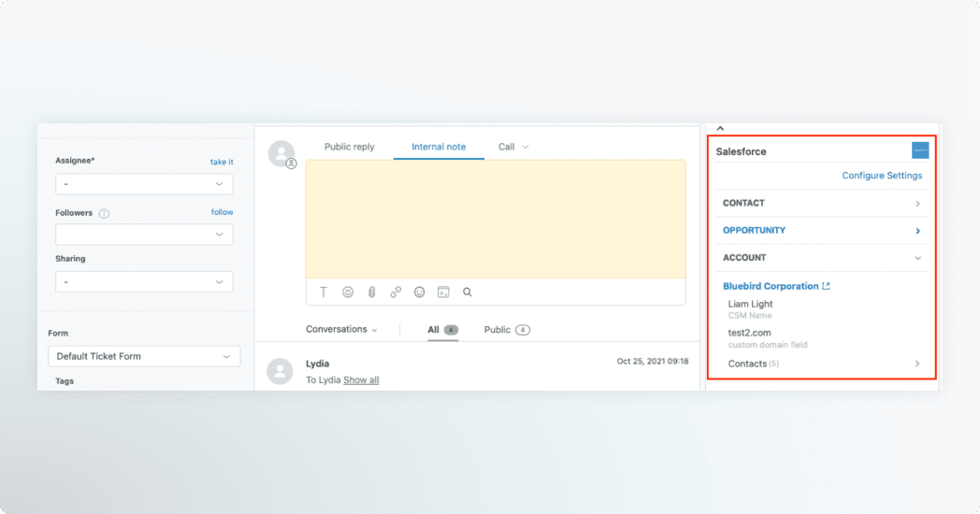Expand the Contacts (5) row
Image resolution: width=980 pixels, height=514 pixels.
tap(824, 364)
